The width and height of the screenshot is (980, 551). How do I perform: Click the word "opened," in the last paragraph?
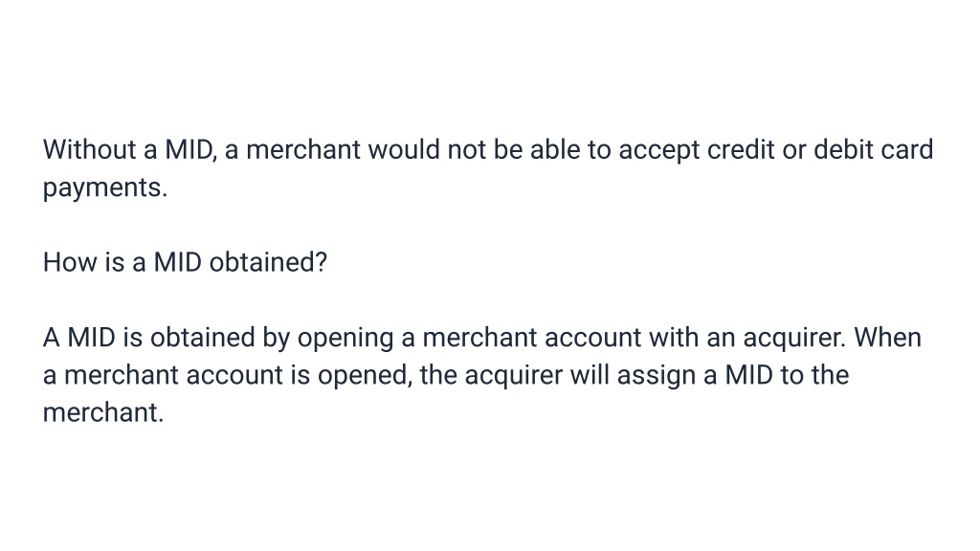tap(365, 376)
